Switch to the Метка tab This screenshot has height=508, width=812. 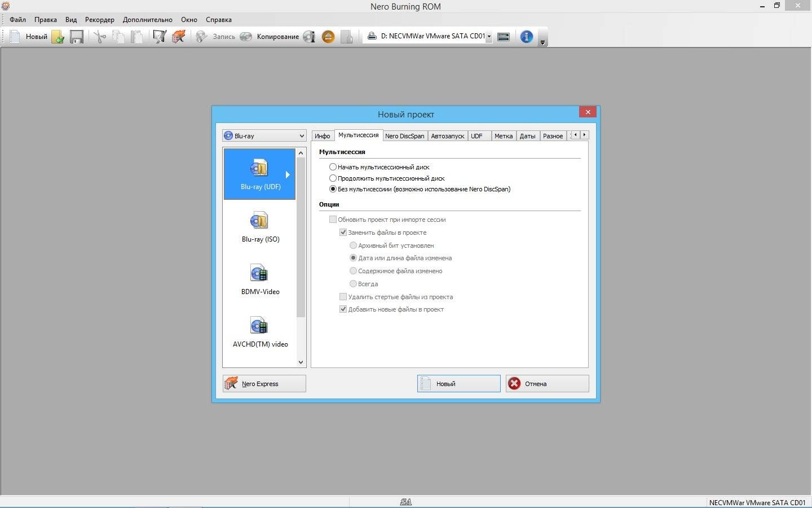coord(504,136)
